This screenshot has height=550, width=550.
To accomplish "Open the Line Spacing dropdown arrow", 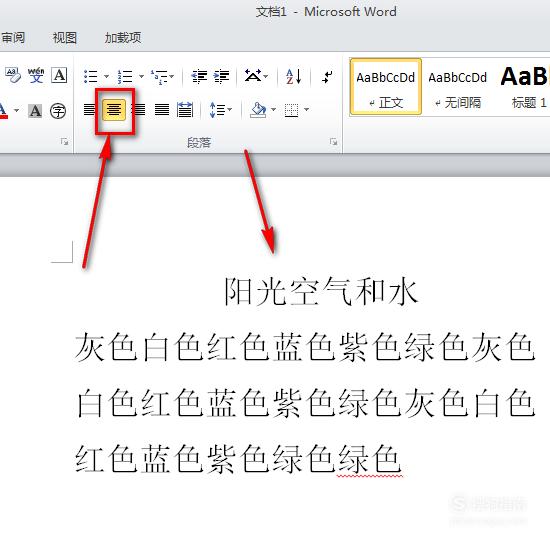I will coord(230,110).
